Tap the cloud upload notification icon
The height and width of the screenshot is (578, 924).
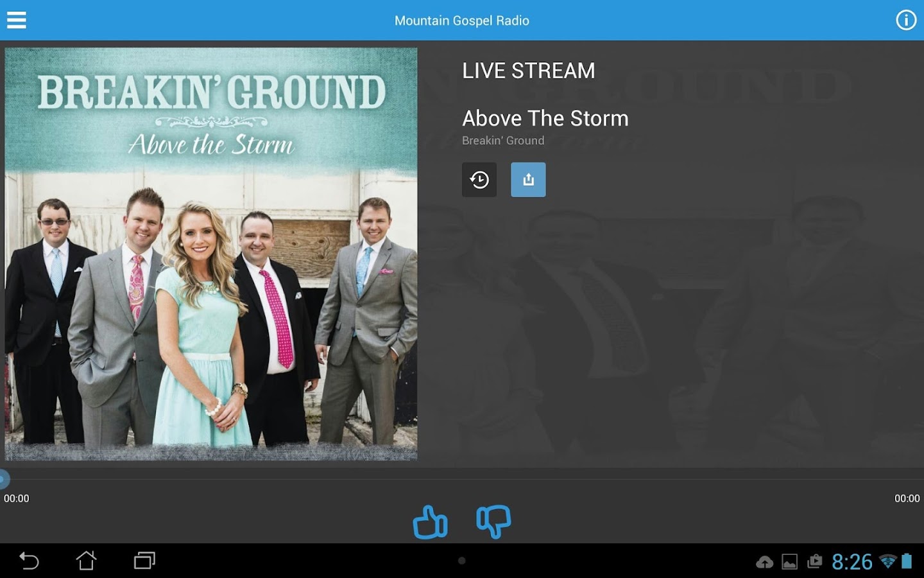click(764, 563)
